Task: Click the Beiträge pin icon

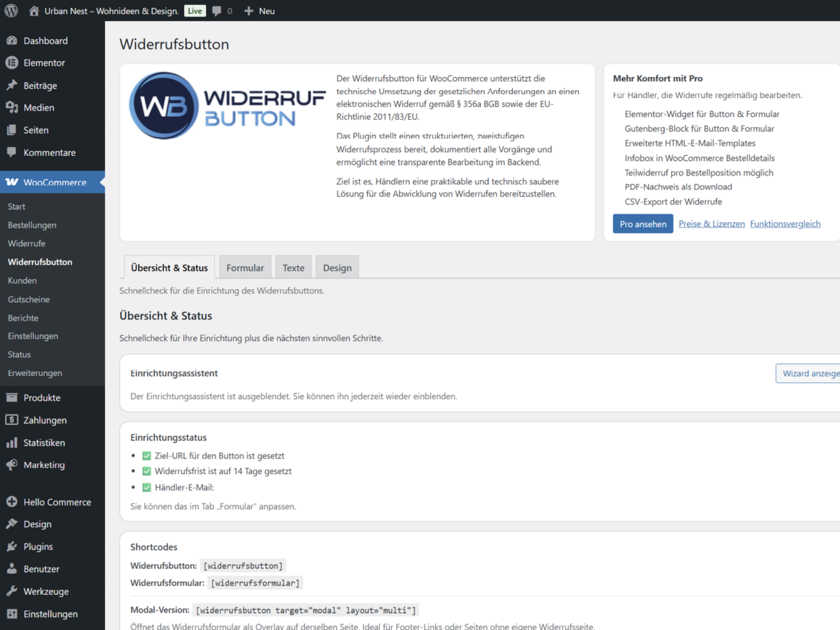Action: (11, 85)
